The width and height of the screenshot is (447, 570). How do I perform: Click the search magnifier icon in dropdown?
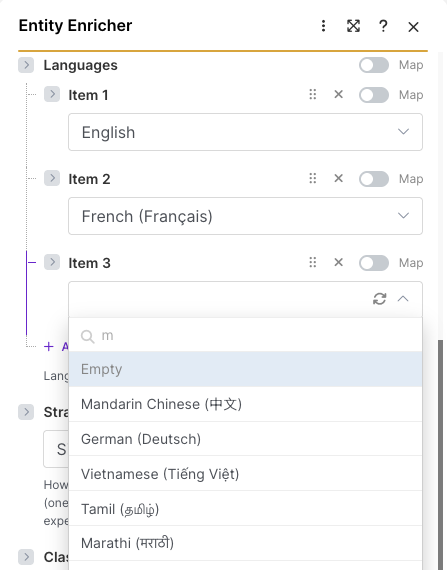(x=88, y=336)
